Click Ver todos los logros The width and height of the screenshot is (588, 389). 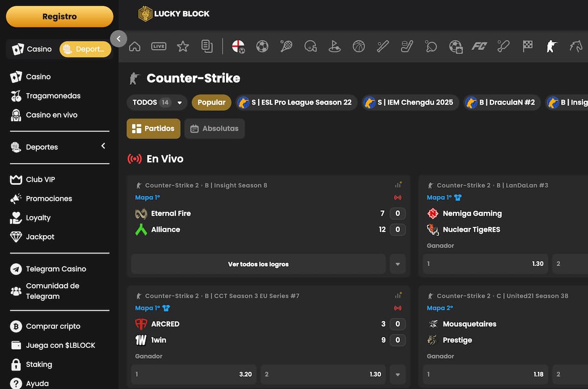[x=258, y=264]
